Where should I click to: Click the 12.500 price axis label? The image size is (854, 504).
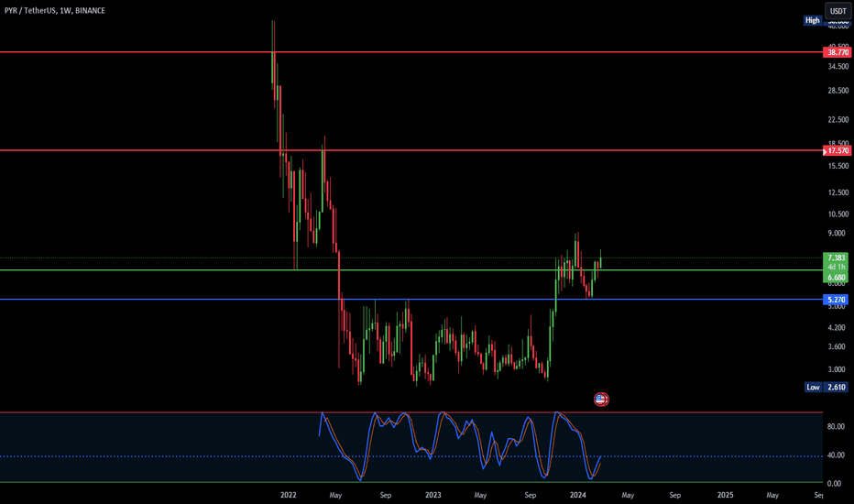[x=838, y=192]
